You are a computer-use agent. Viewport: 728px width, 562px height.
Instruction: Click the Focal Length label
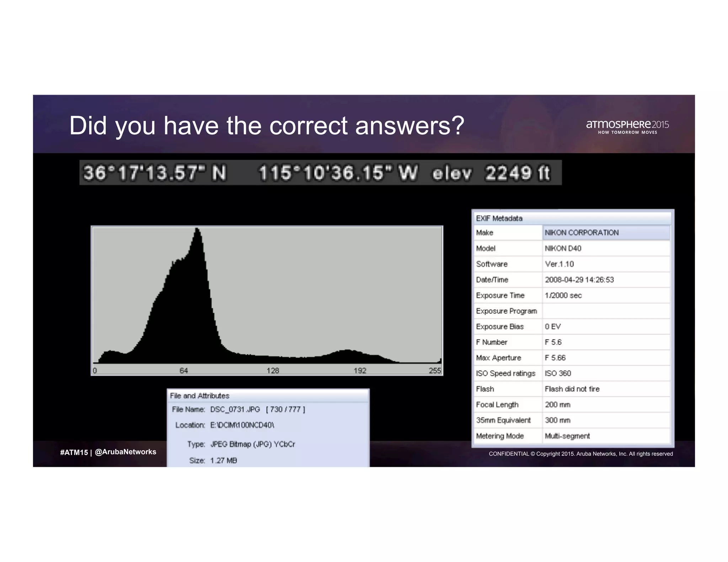[497, 405]
